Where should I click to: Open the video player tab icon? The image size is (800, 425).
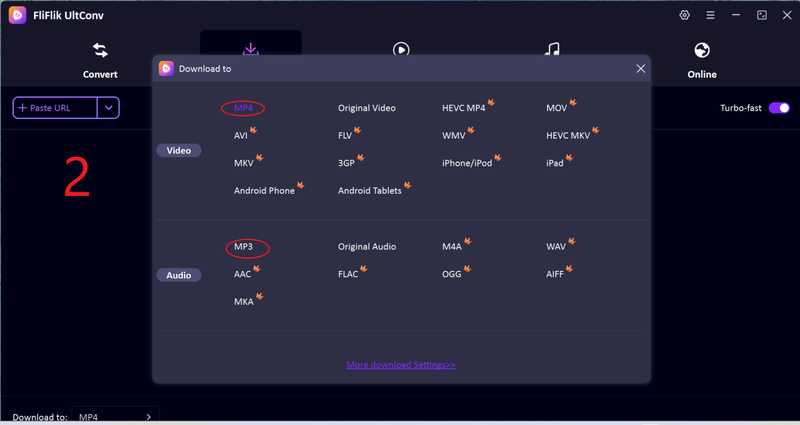click(x=400, y=50)
